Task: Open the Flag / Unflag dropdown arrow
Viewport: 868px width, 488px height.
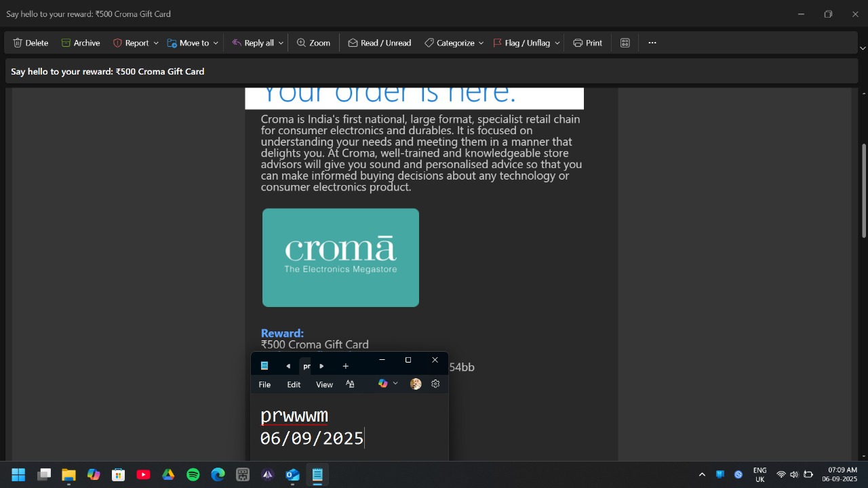Action: click(557, 43)
